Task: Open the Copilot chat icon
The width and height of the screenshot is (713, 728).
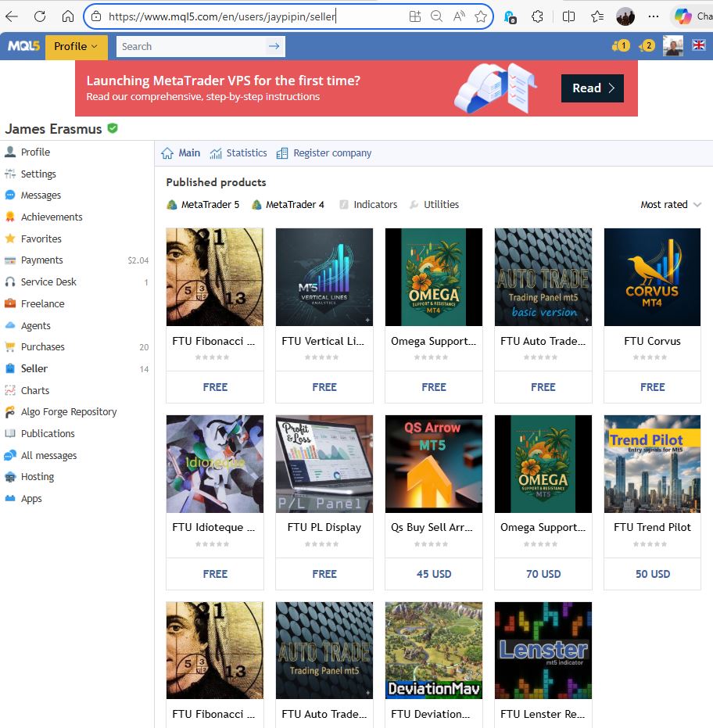Action: tap(683, 16)
